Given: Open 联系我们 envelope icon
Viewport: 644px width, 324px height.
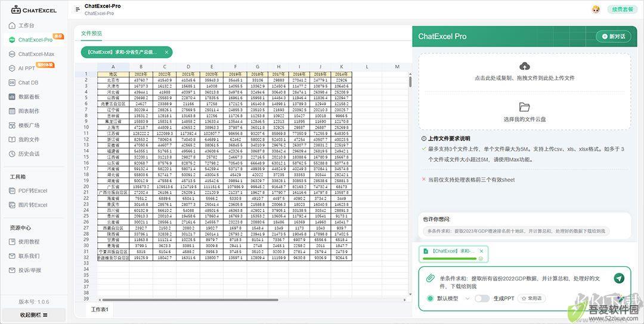Looking at the screenshot, I should pos(12,256).
